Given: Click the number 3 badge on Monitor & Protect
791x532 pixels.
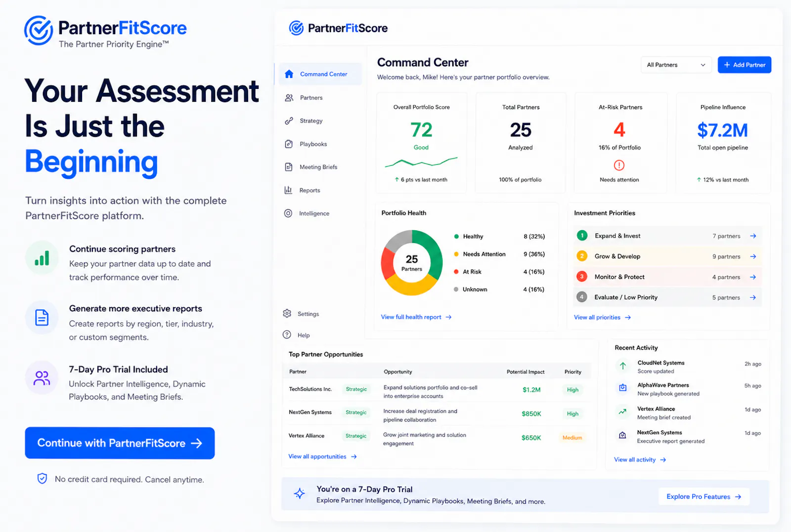Looking at the screenshot, I should click(x=582, y=277).
